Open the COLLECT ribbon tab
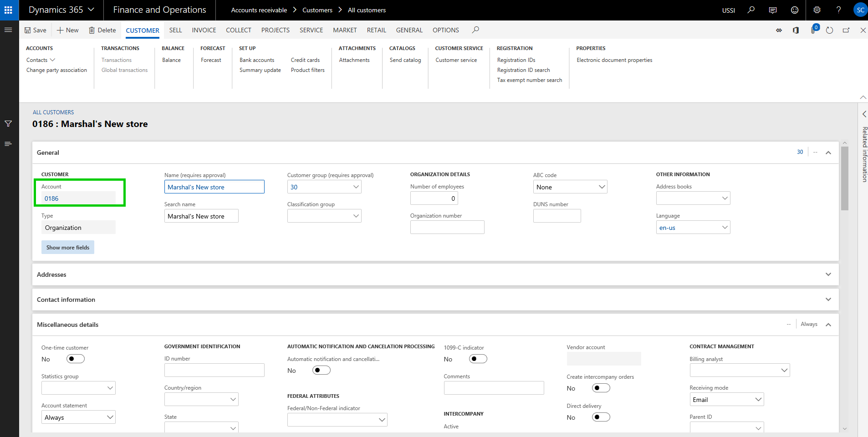Viewport: 868px width, 437px height. [238, 30]
